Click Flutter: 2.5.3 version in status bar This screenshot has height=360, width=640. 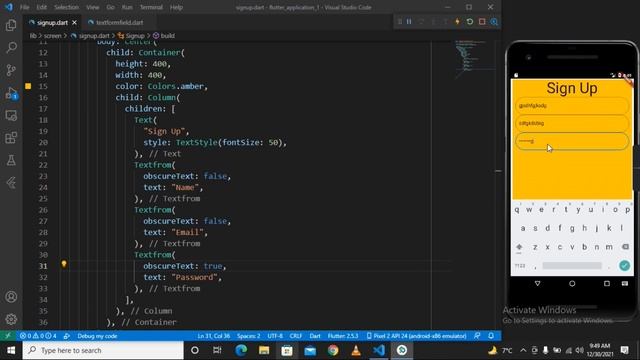(x=342, y=336)
